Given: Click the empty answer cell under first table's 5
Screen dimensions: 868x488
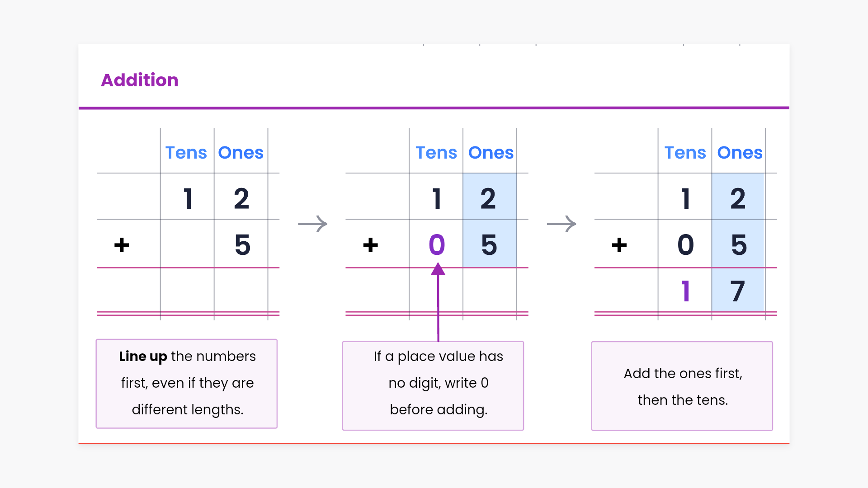Looking at the screenshot, I should pyautogui.click(x=241, y=290).
